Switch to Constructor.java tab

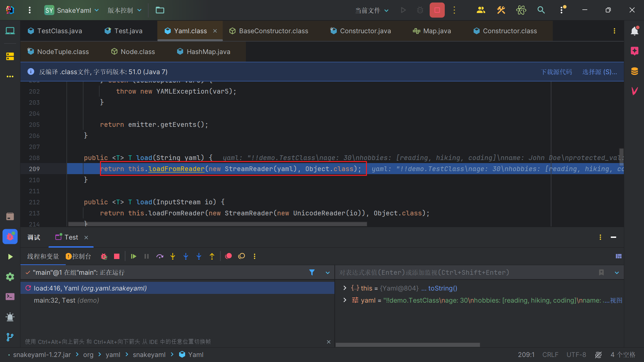click(x=361, y=31)
